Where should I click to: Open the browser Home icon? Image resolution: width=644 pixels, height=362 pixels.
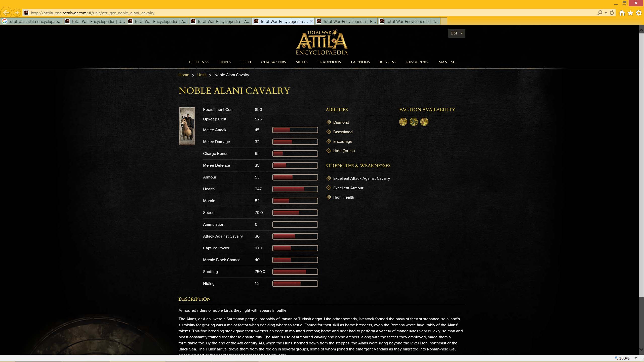[622, 13]
